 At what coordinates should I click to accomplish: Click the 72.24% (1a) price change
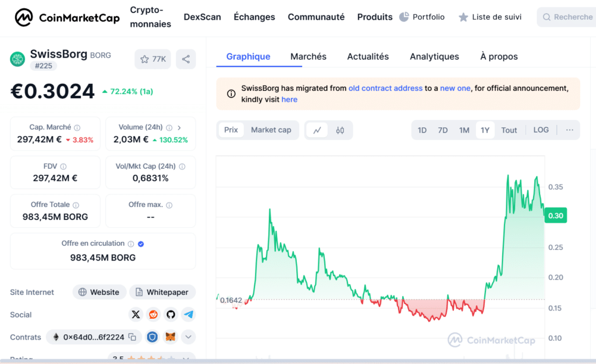[x=127, y=91]
